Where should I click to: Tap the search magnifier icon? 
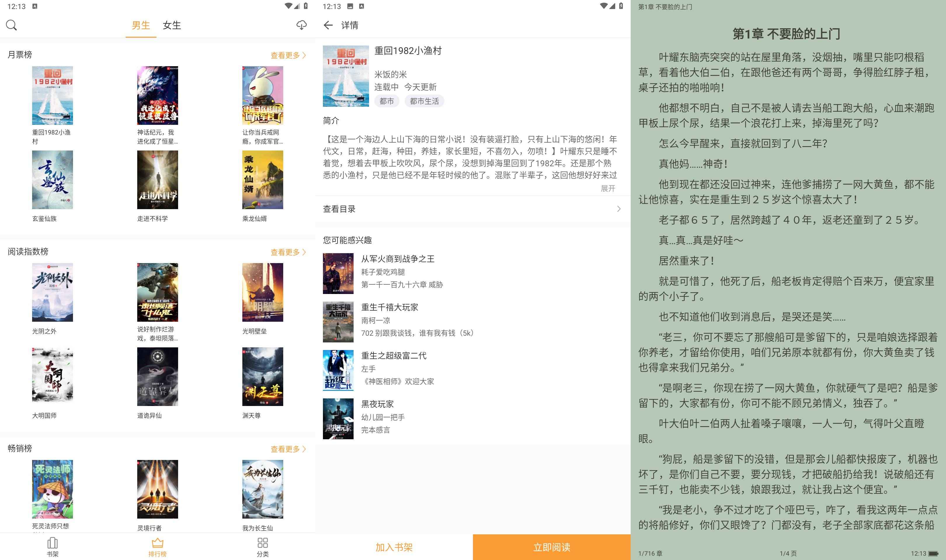pos(11,25)
